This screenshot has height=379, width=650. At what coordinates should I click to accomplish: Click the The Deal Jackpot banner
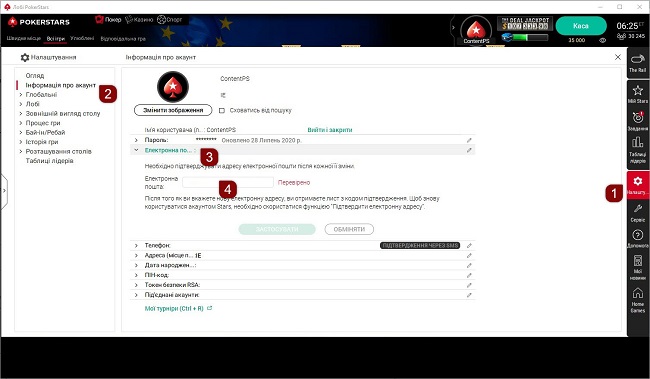[x=525, y=24]
